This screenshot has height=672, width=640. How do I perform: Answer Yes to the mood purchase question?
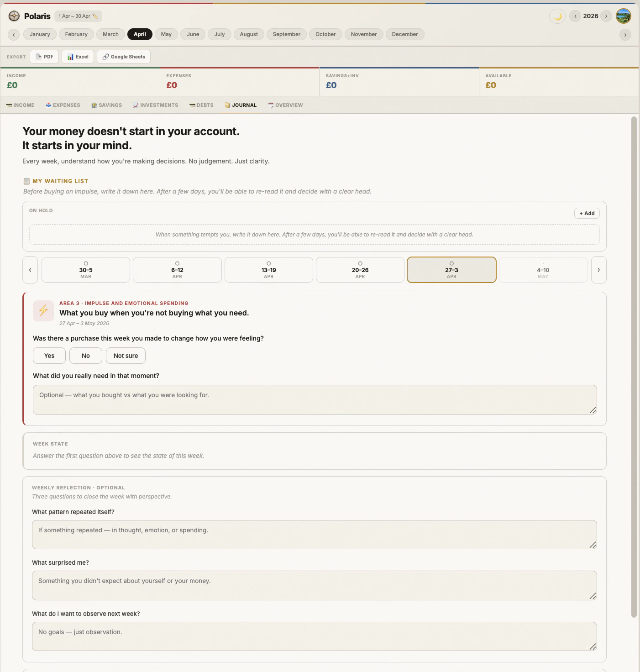(49, 356)
